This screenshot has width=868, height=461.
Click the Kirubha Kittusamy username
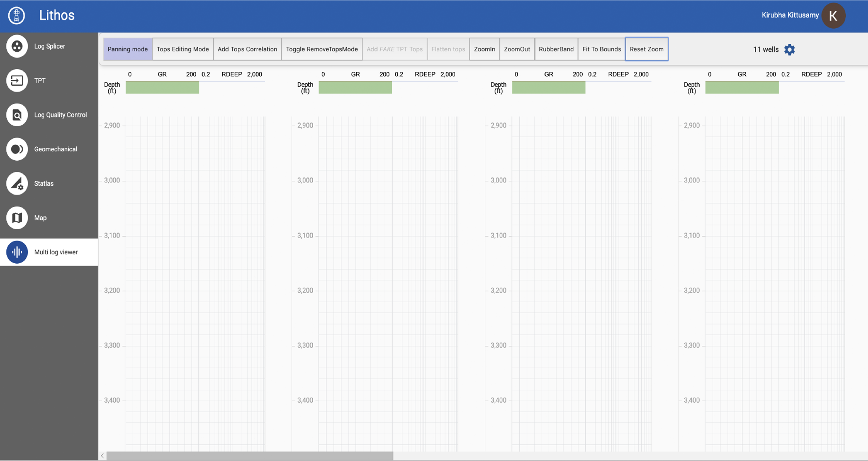click(x=790, y=15)
